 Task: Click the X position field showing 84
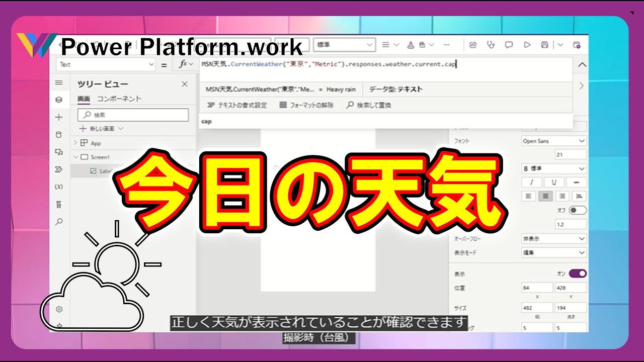click(537, 288)
